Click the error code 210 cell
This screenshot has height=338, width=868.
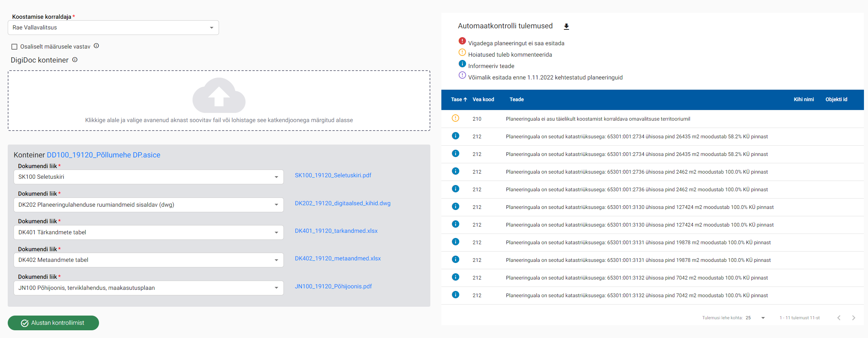coord(477,119)
